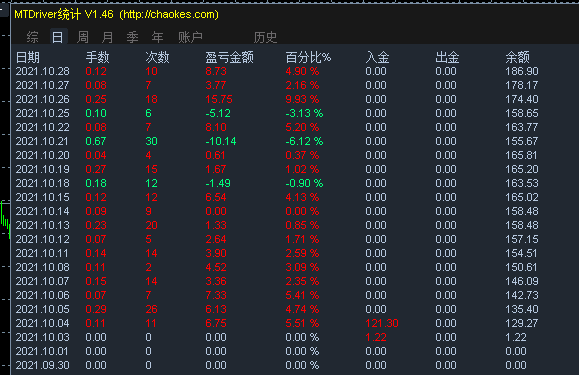
Task: Select the 2021.10.08 date cell
Action: [x=42, y=268]
